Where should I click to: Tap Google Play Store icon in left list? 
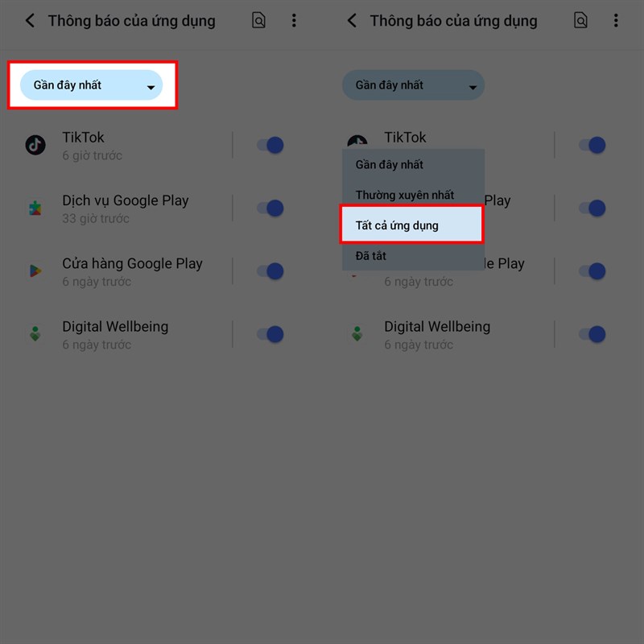pyautogui.click(x=35, y=271)
